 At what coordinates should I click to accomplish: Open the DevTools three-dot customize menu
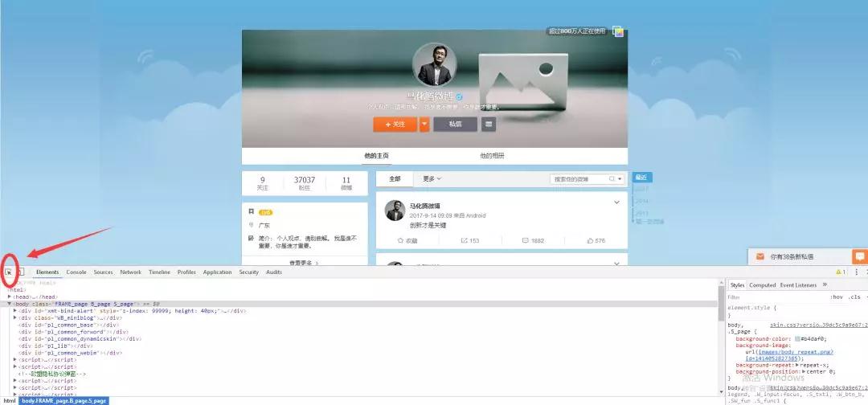[857, 272]
